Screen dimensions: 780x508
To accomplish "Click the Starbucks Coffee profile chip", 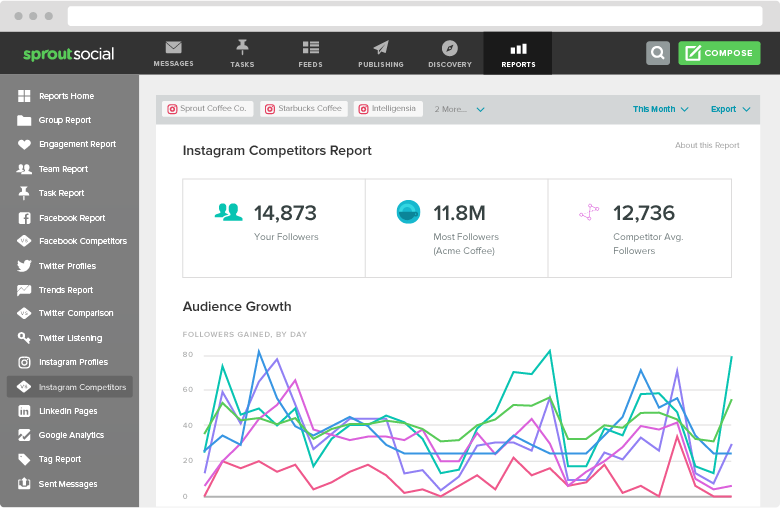I will pos(303,108).
